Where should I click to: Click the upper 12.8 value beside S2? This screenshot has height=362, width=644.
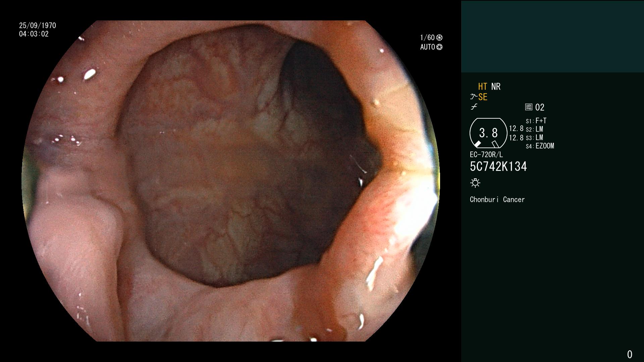516,128
